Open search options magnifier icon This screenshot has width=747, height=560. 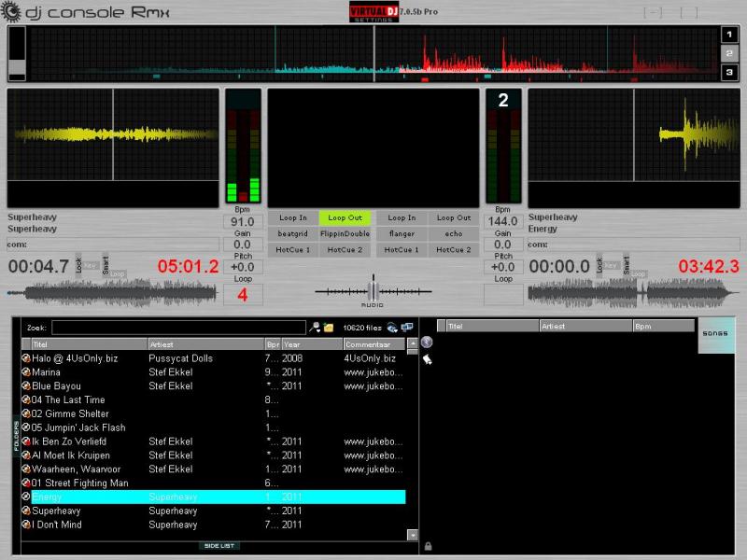(315, 328)
